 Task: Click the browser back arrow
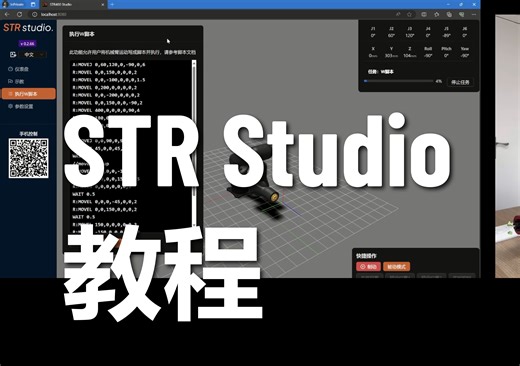click(x=7, y=14)
